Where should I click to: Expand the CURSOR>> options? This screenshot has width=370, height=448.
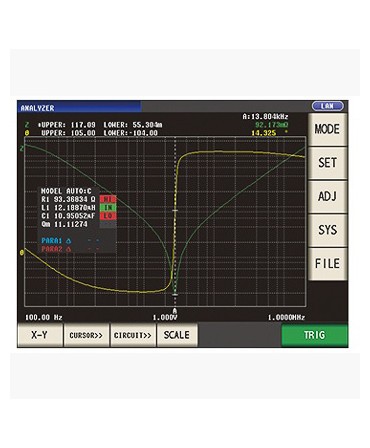pyautogui.click(x=86, y=335)
